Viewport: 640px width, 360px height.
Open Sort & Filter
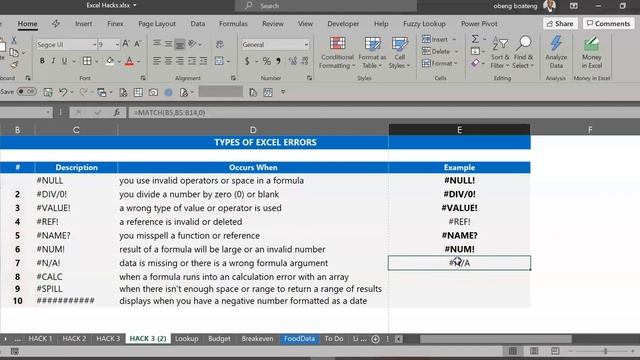pos(500,53)
